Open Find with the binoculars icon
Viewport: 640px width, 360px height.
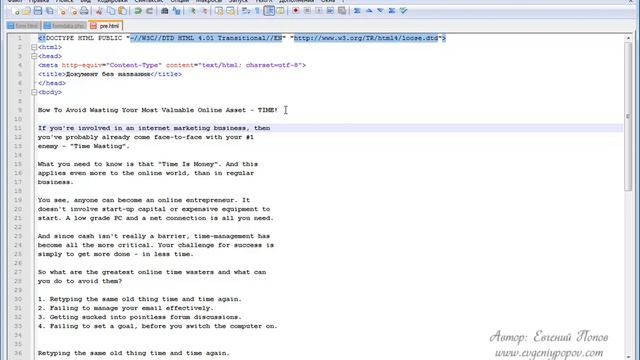164,11
